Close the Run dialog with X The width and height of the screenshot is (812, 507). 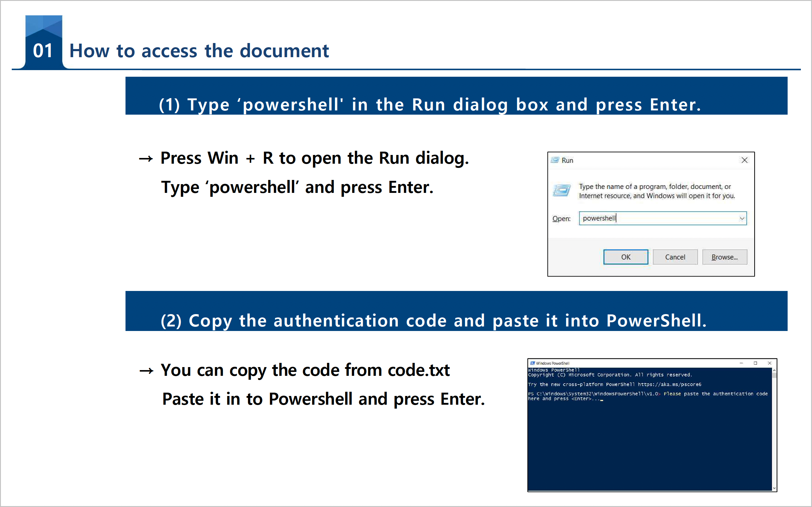click(x=744, y=160)
